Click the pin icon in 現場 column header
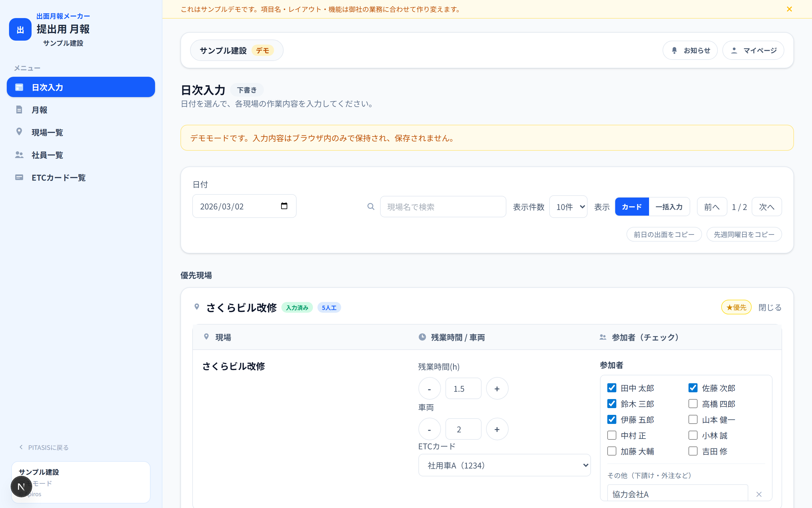This screenshot has width=812, height=508. (206, 337)
